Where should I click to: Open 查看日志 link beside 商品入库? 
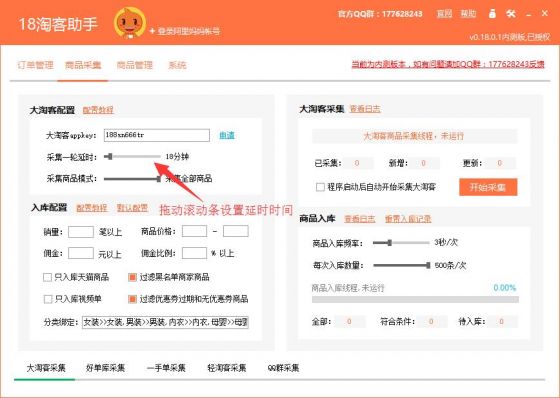[360, 219]
